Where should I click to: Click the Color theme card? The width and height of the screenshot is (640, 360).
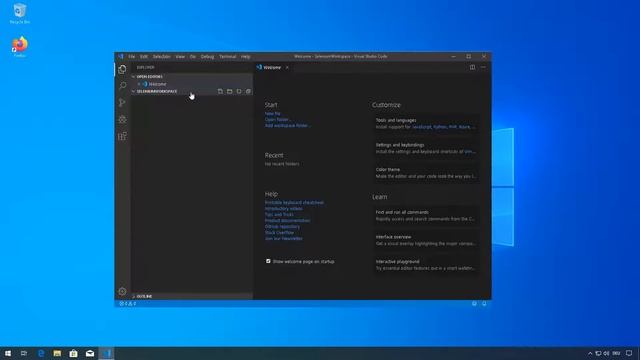tap(426, 173)
